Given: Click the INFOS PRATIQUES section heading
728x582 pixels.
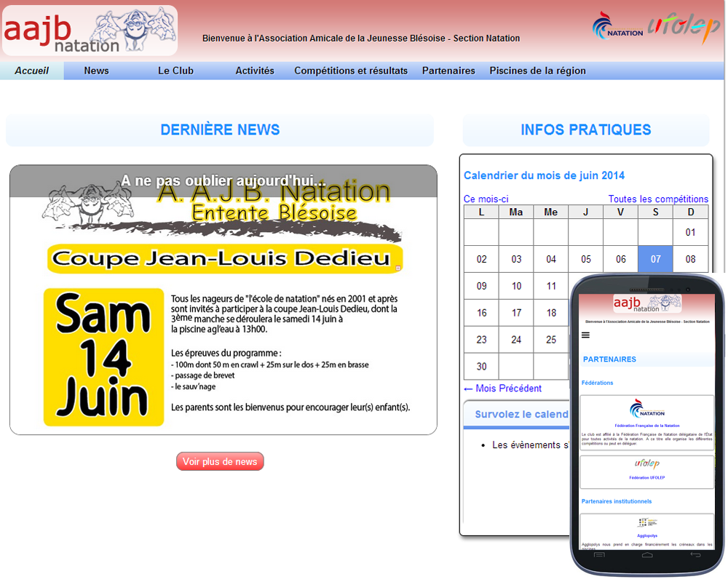Looking at the screenshot, I should pyautogui.click(x=586, y=130).
